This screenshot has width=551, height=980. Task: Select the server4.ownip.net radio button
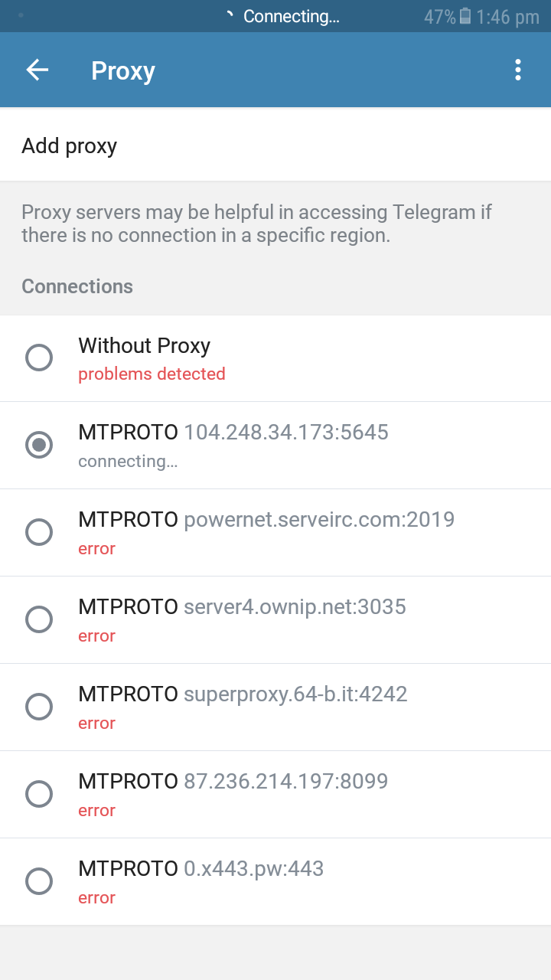pyautogui.click(x=39, y=619)
